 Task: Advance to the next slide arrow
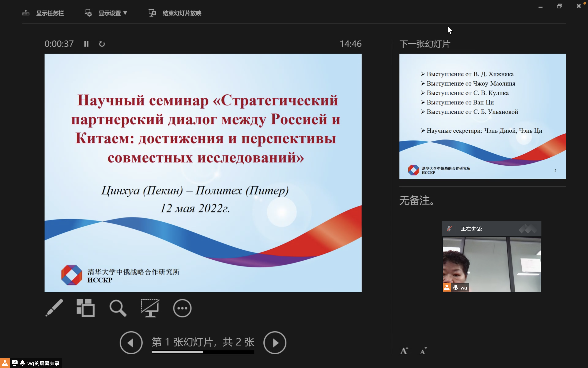[275, 343]
